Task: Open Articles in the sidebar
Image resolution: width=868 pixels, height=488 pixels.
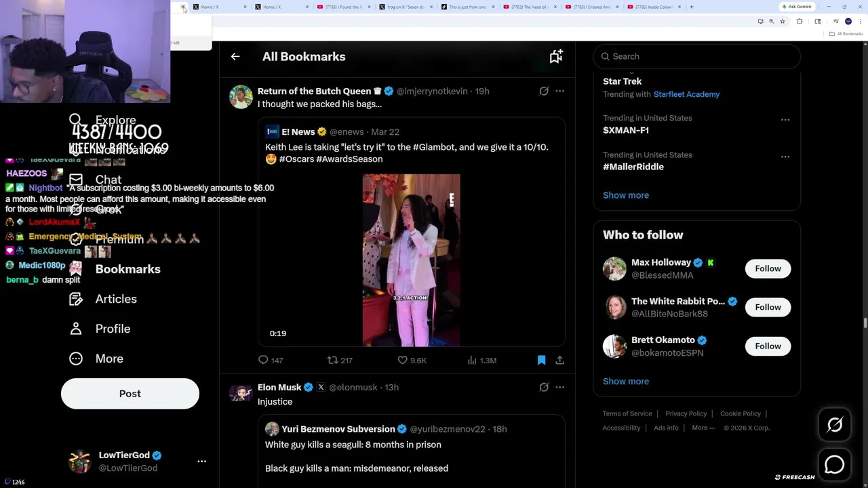Action: click(x=103, y=299)
